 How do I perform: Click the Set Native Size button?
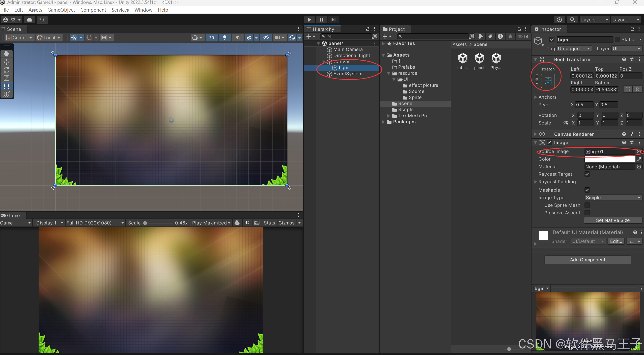pyautogui.click(x=613, y=220)
